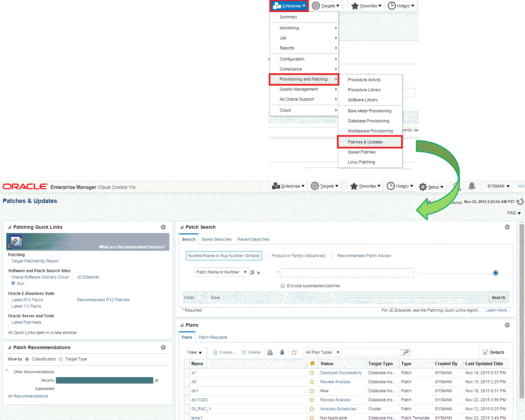Select Product or Family (Advanced) search mode
525x420 pixels.
[x=298, y=256]
